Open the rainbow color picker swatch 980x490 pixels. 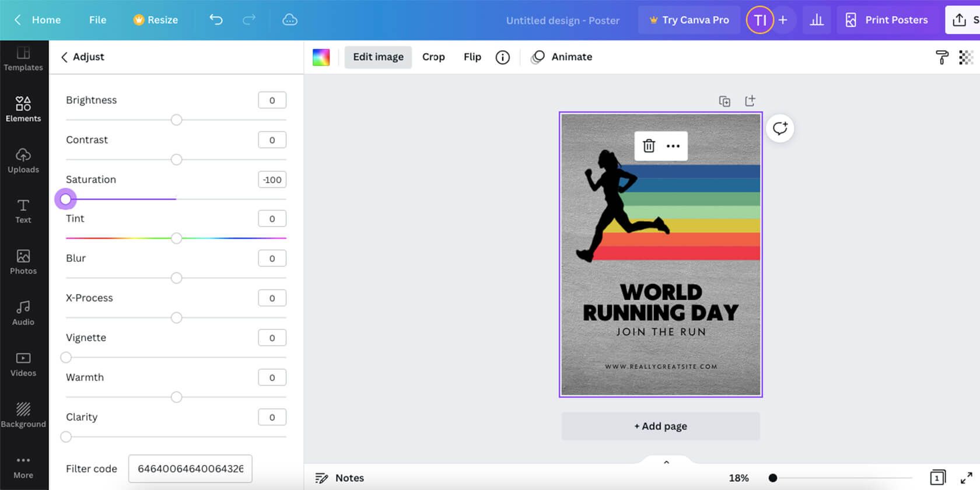point(321,57)
